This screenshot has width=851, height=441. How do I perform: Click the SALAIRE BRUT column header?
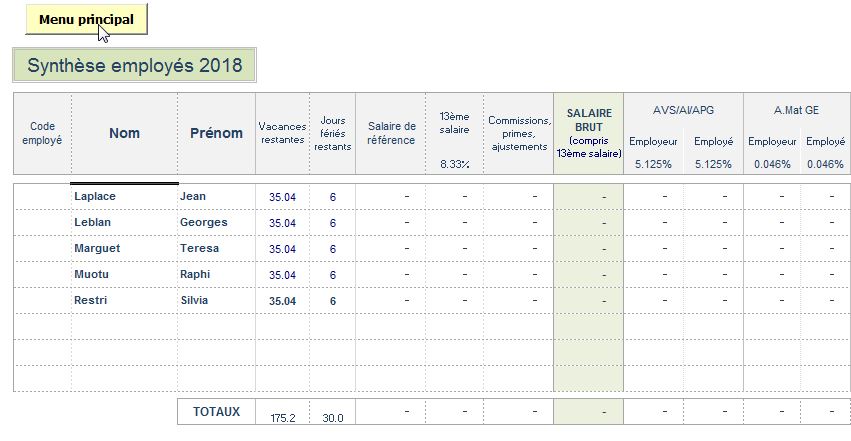(589, 134)
